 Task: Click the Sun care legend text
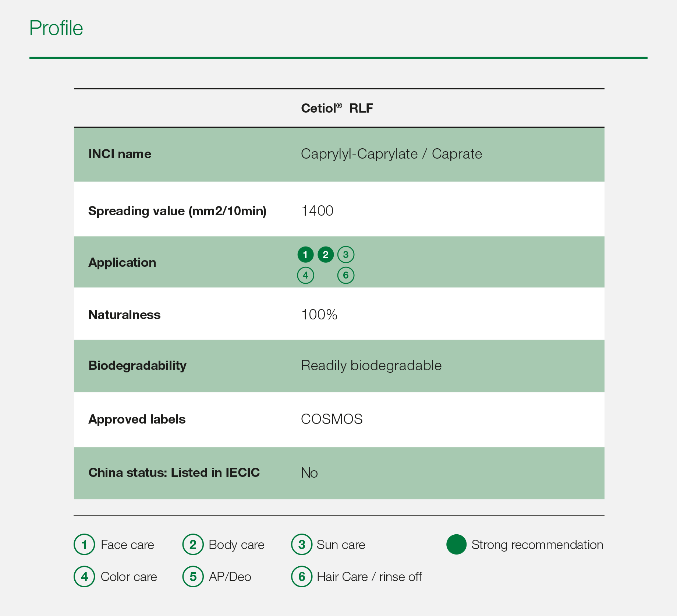341,545
